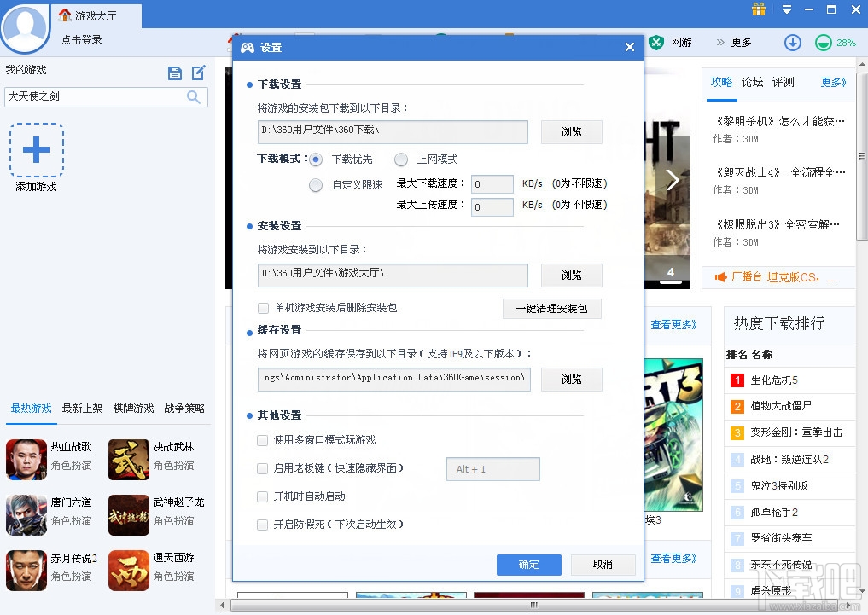Open the gift promotions icon in title bar
The image size is (868, 615).
coord(758,10)
